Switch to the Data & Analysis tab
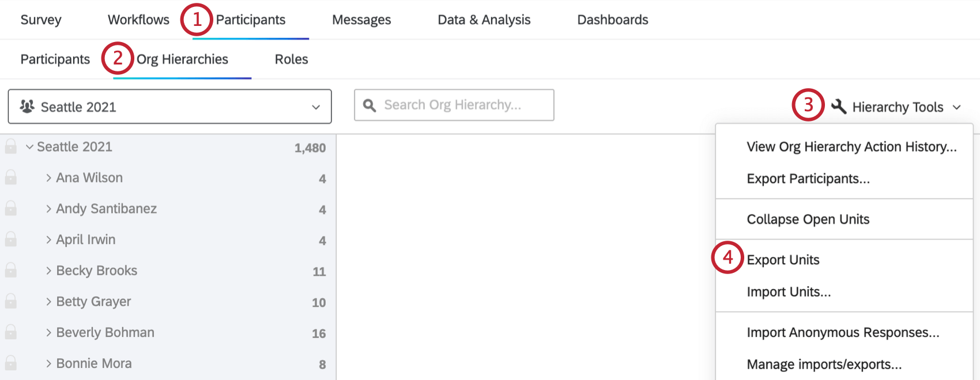 (x=484, y=20)
